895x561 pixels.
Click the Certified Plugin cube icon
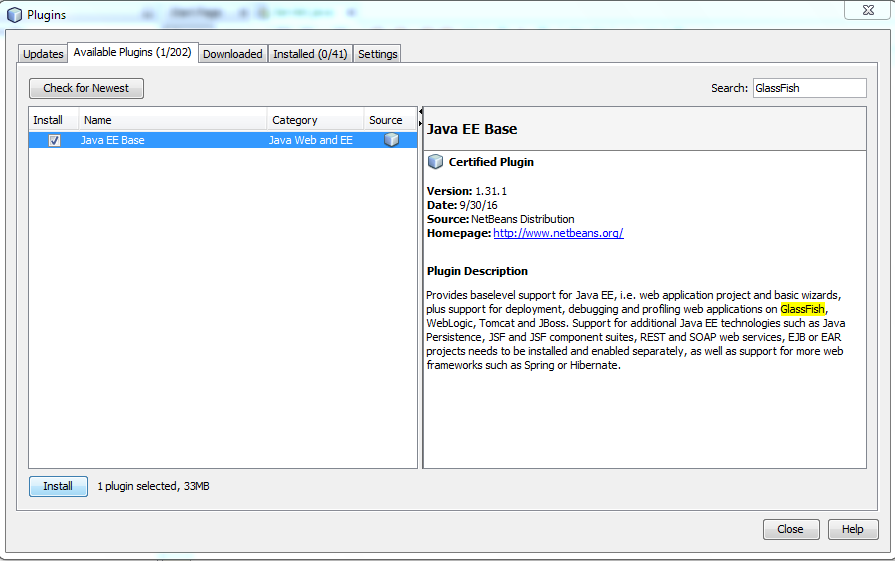point(436,162)
